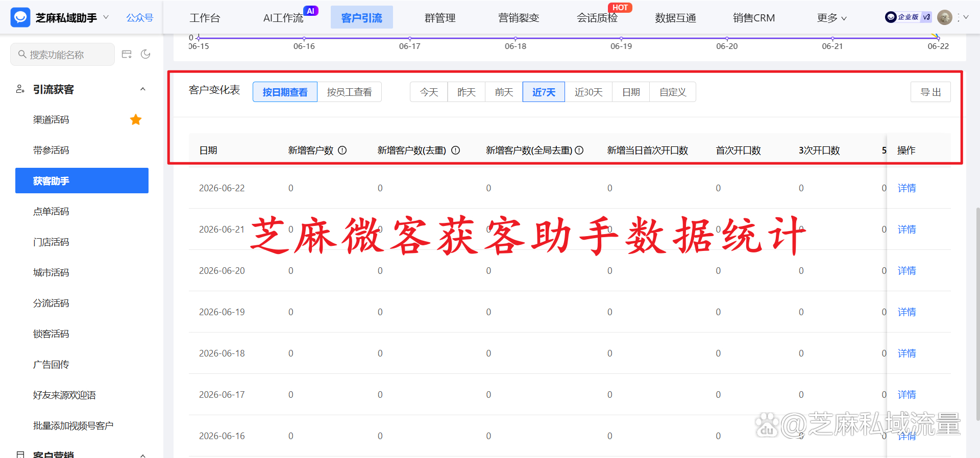Image resolution: width=980 pixels, height=458 pixels.
Task: Select 按日期查看 view
Action: click(285, 92)
